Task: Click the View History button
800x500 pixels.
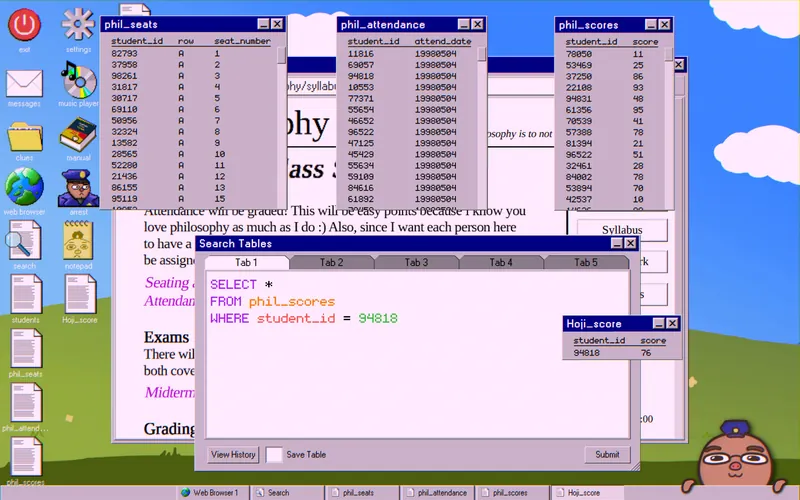Action: [233, 455]
